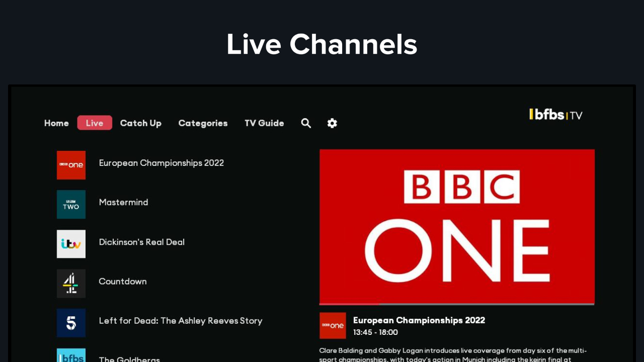The width and height of the screenshot is (644, 362).
Task: Select the ITV channel logo
Action: tap(71, 244)
